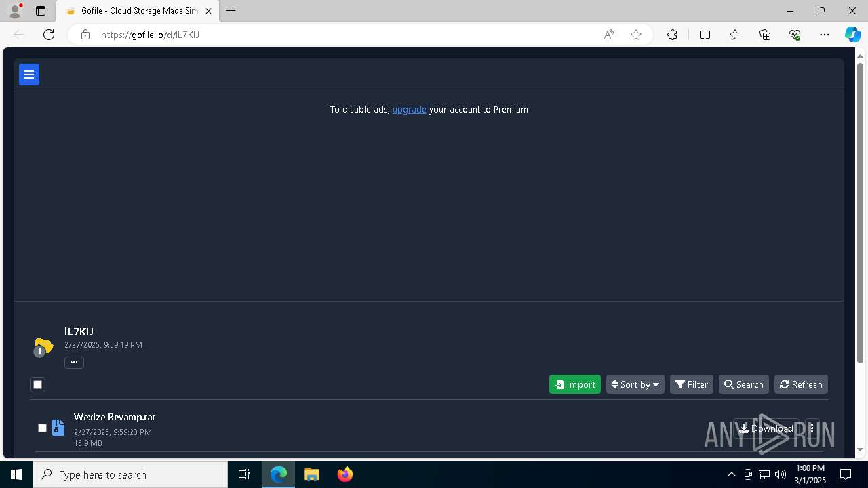The height and width of the screenshot is (488, 868).
Task: Open the browser profile icon
Action: (15, 11)
